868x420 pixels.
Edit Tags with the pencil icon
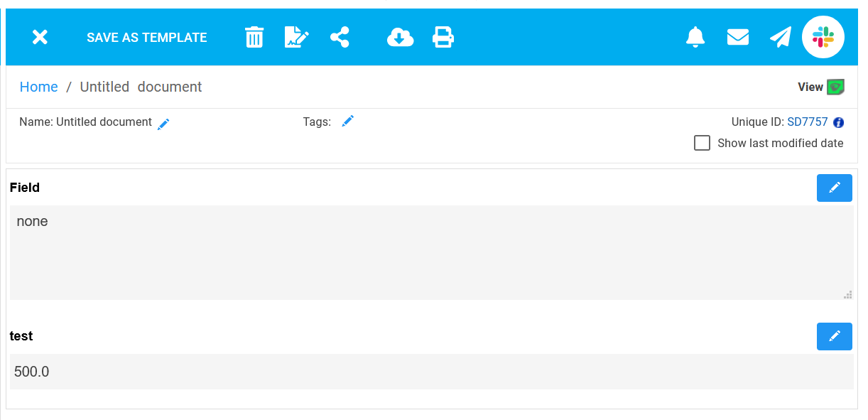coord(347,122)
